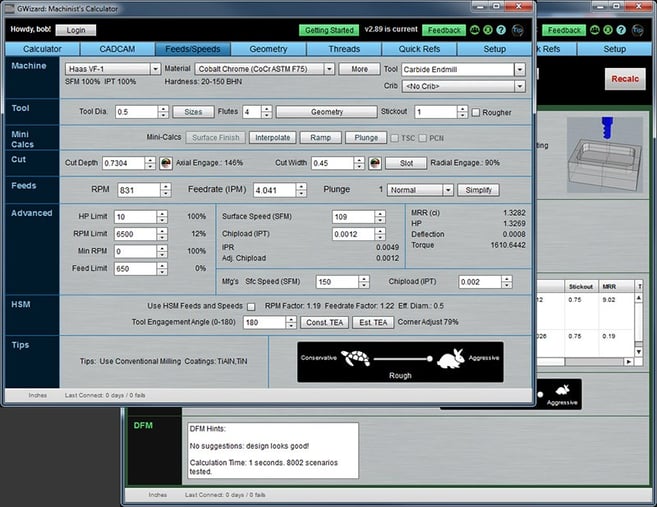657x507 pixels.
Task: Increase Tool Dia with up arrow
Action: click(163, 109)
